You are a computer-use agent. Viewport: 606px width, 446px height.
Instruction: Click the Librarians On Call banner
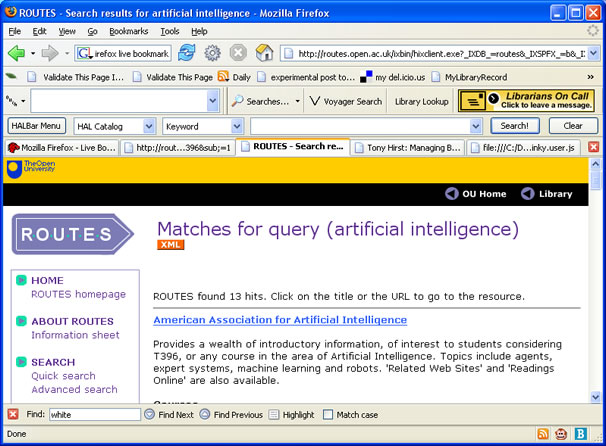pos(526,100)
